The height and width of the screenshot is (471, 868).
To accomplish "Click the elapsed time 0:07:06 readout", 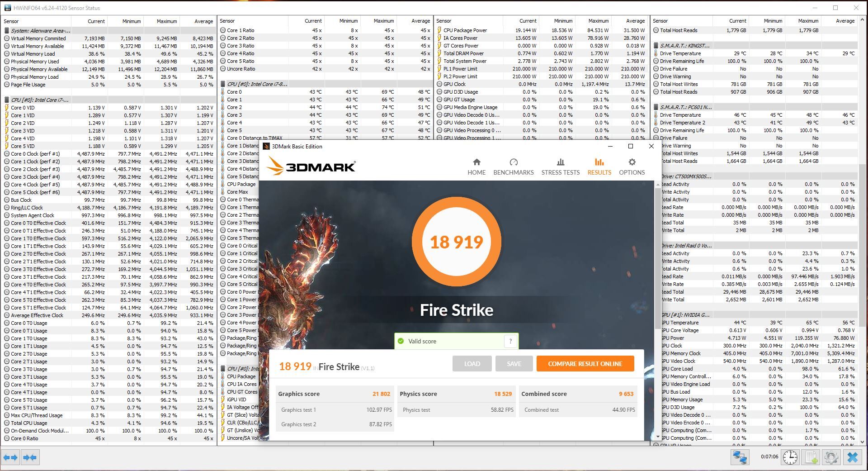I will [769, 457].
